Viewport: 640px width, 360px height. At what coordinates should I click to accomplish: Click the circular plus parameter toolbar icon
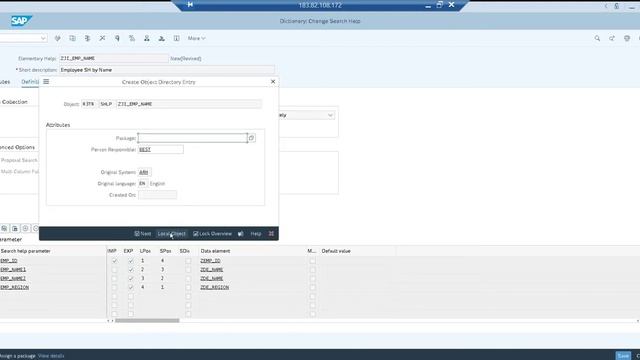tap(25, 229)
